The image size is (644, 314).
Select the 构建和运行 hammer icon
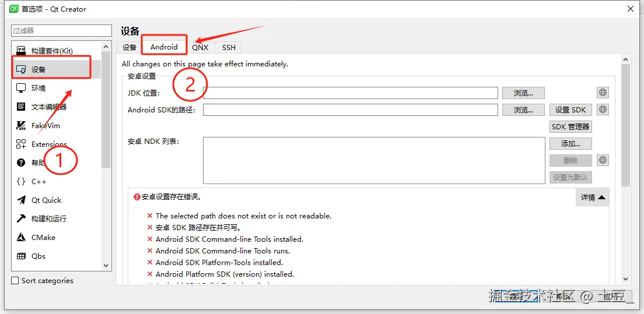pos(21,218)
